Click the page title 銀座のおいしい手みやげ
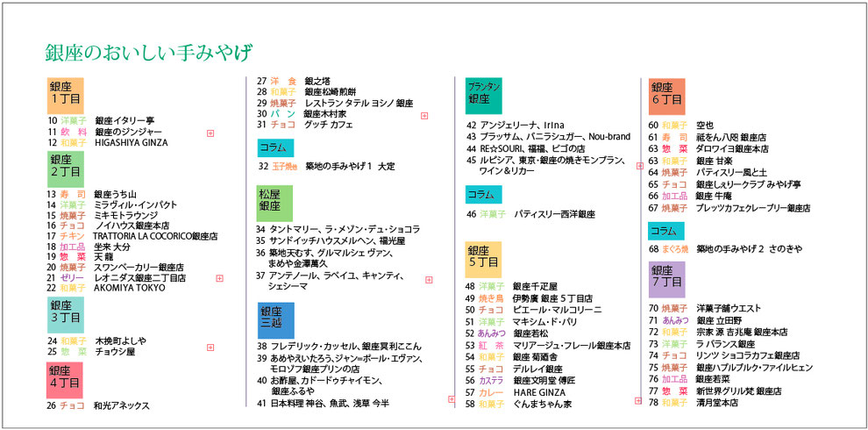The width and height of the screenshot is (868, 430). pos(149,53)
